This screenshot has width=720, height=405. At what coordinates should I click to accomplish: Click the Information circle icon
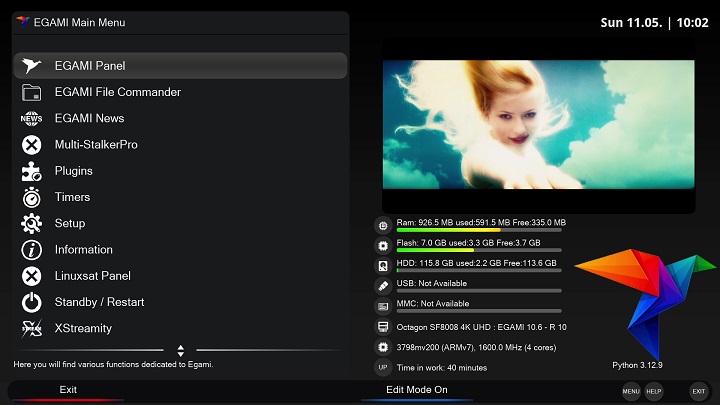pyautogui.click(x=31, y=250)
